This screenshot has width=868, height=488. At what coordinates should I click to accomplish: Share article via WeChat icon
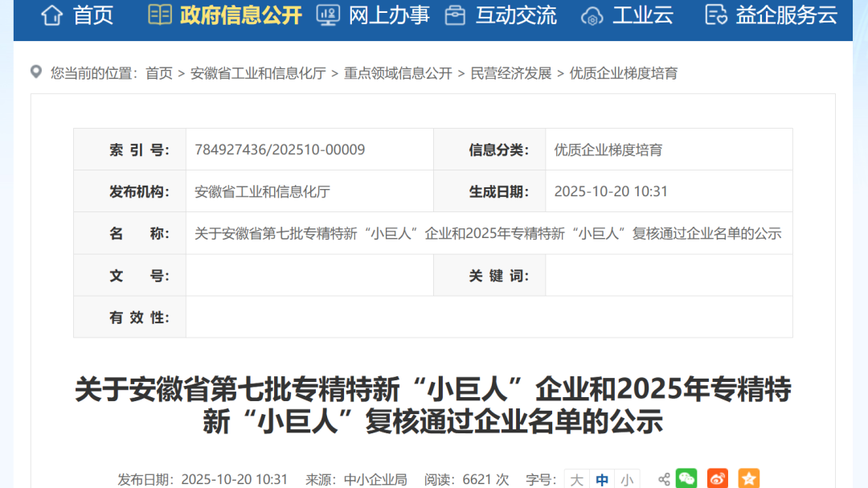pyautogui.click(x=686, y=479)
